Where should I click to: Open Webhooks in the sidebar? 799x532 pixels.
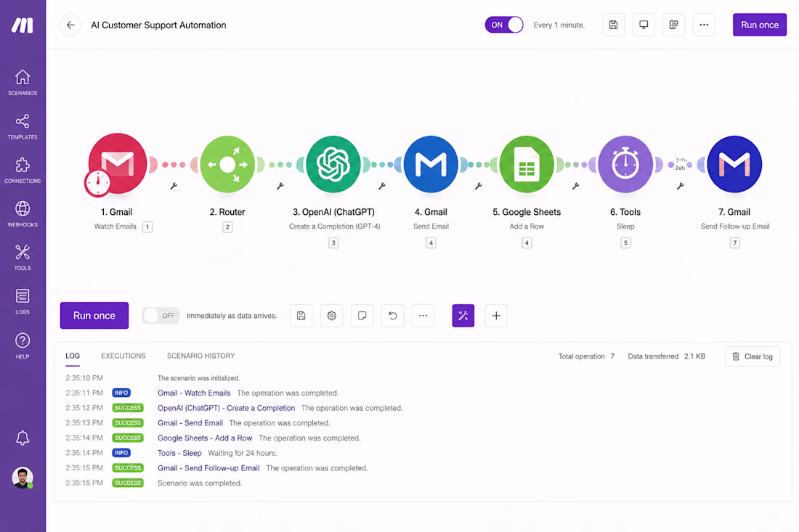[23, 214]
